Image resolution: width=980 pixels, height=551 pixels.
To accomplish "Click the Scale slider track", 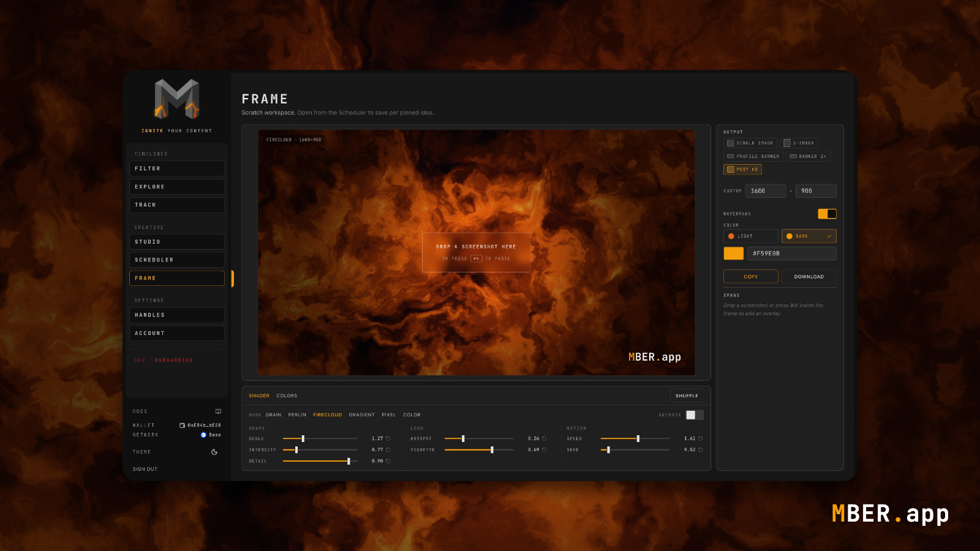I will pos(320,438).
